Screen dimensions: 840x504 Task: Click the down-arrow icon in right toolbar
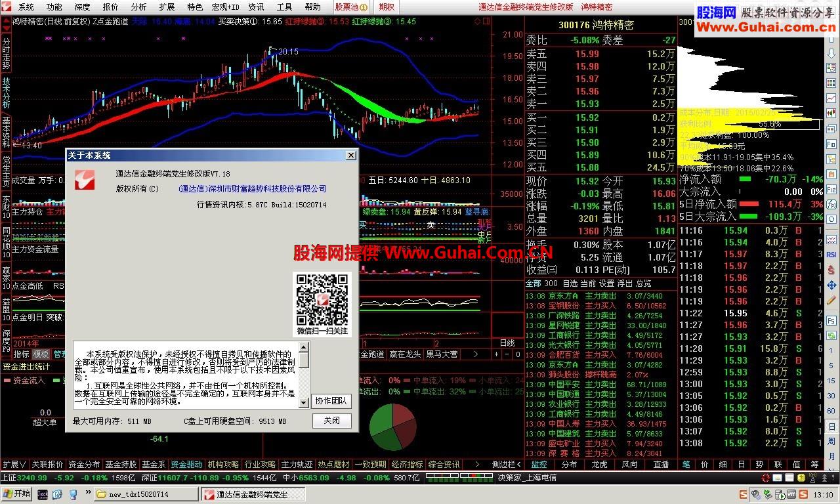click(x=831, y=54)
